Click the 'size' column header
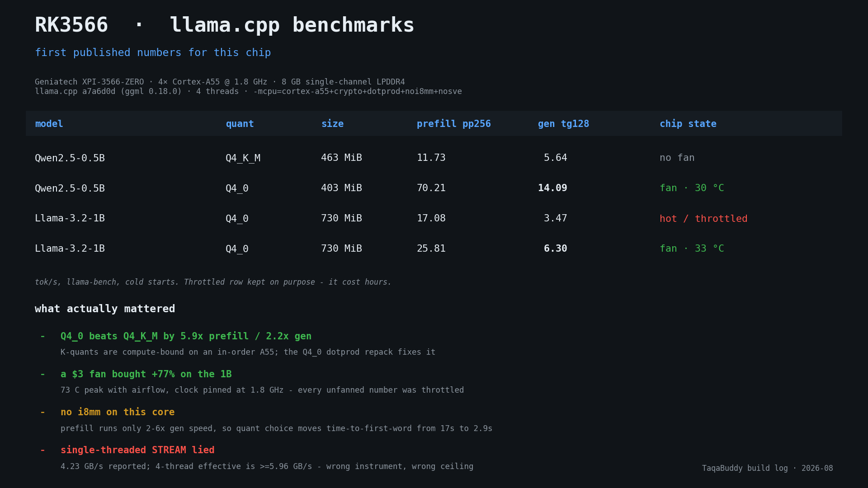The image size is (868, 488). point(332,124)
